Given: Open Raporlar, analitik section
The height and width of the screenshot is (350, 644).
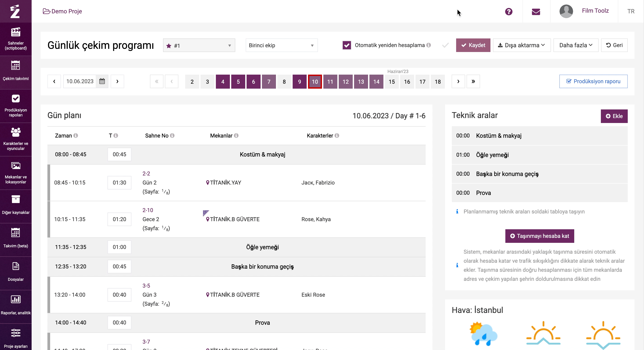Looking at the screenshot, I should coord(16,307).
